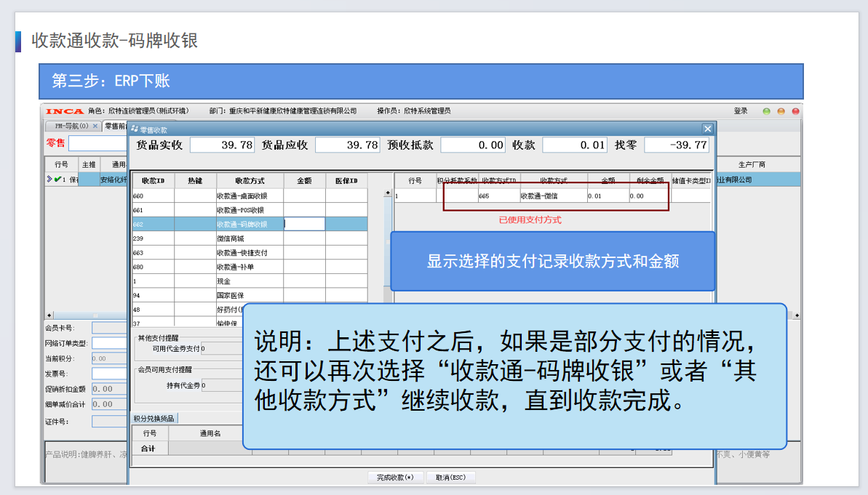
Task: Click the 预收抵款 amount field
Action: tap(473, 145)
